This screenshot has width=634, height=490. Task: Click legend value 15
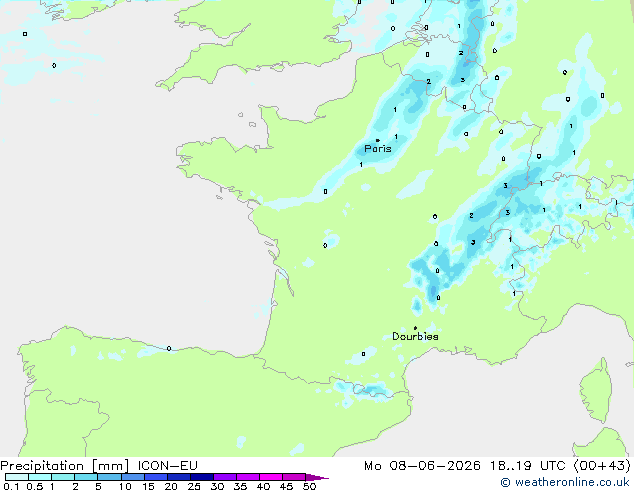point(148,486)
